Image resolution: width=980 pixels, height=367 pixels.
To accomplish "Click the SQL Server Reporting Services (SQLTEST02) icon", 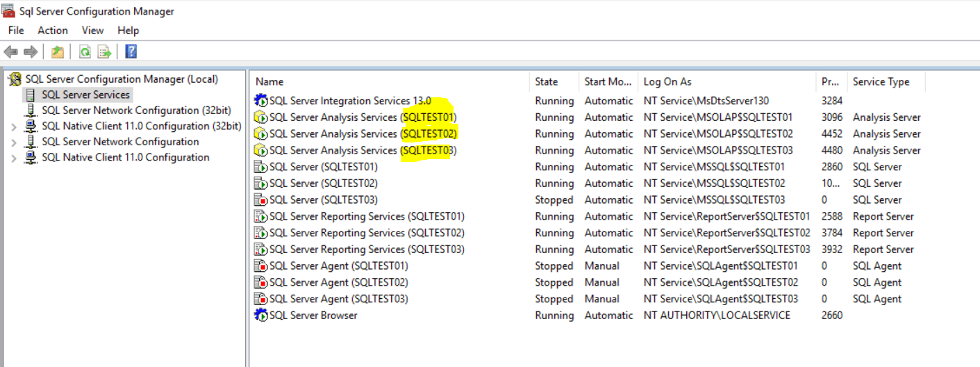I will [261, 233].
